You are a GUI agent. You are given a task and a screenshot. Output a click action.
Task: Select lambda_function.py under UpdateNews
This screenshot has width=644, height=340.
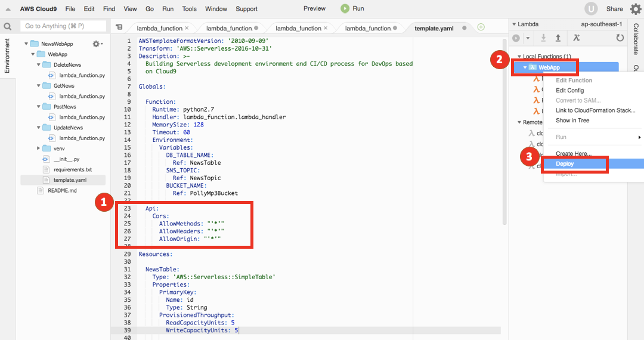[x=82, y=138]
